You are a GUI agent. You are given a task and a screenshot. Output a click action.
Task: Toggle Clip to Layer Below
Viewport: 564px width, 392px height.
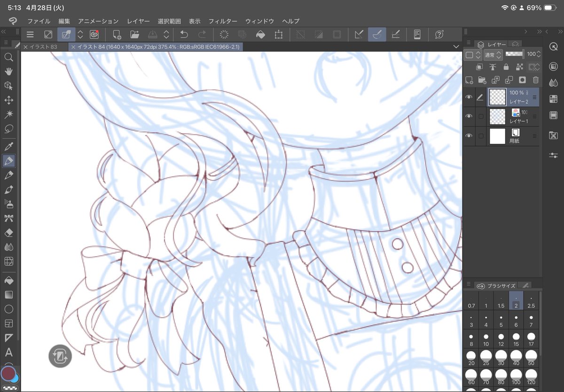click(x=479, y=67)
